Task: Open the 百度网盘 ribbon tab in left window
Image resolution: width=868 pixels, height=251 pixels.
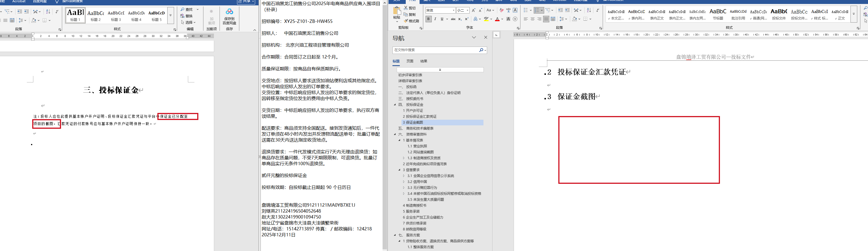Action: pyautogui.click(x=40, y=2)
